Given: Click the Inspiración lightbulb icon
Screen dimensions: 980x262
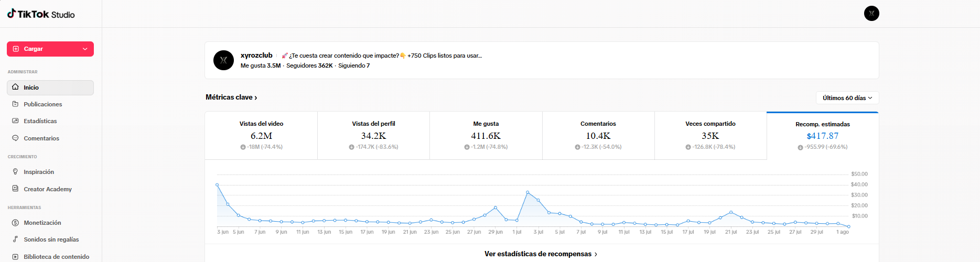Looking at the screenshot, I should (x=15, y=172).
